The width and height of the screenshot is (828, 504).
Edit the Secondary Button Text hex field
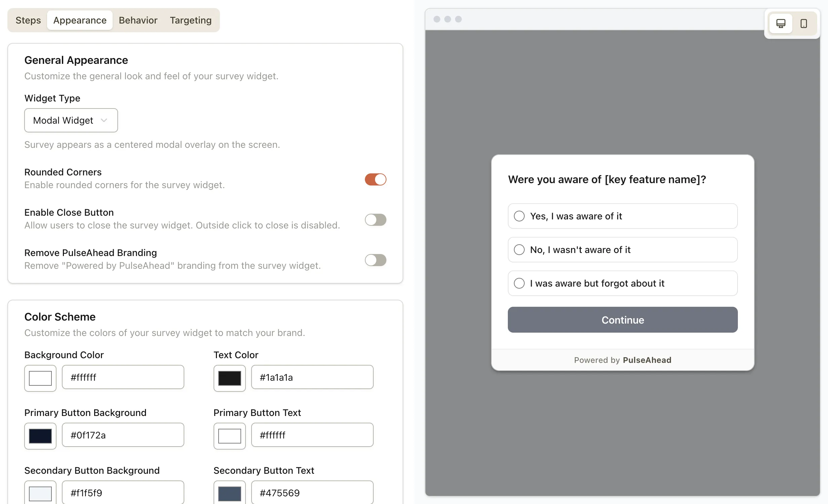coord(312,493)
